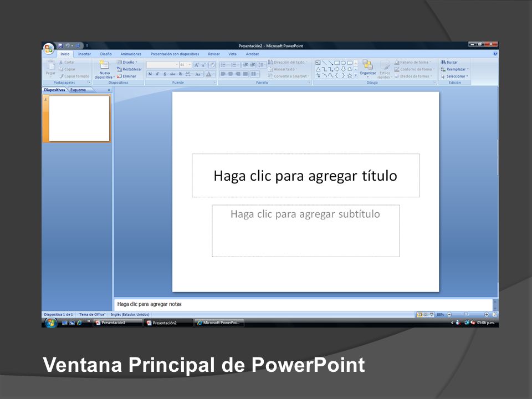Toggle align text right
Viewport: 532px width, 399px height.
pyautogui.click(x=238, y=74)
